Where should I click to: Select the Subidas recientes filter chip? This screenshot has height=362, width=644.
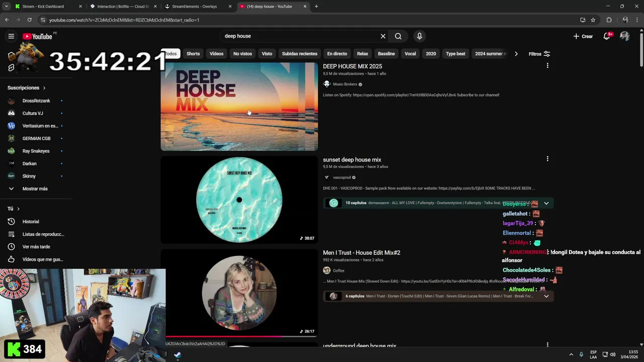click(x=299, y=54)
